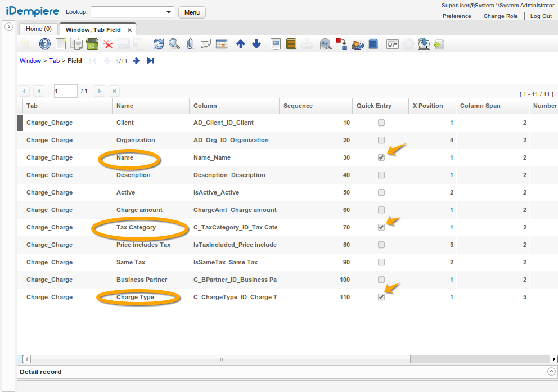
Task: Uncheck Quick Entry for Charge Type row
Action: pyautogui.click(x=381, y=298)
